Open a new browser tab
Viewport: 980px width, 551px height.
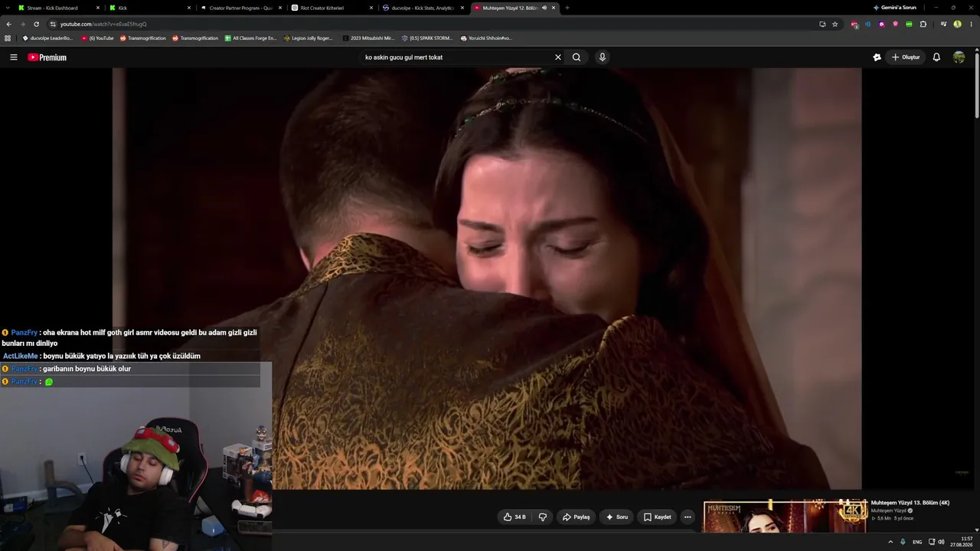point(567,8)
